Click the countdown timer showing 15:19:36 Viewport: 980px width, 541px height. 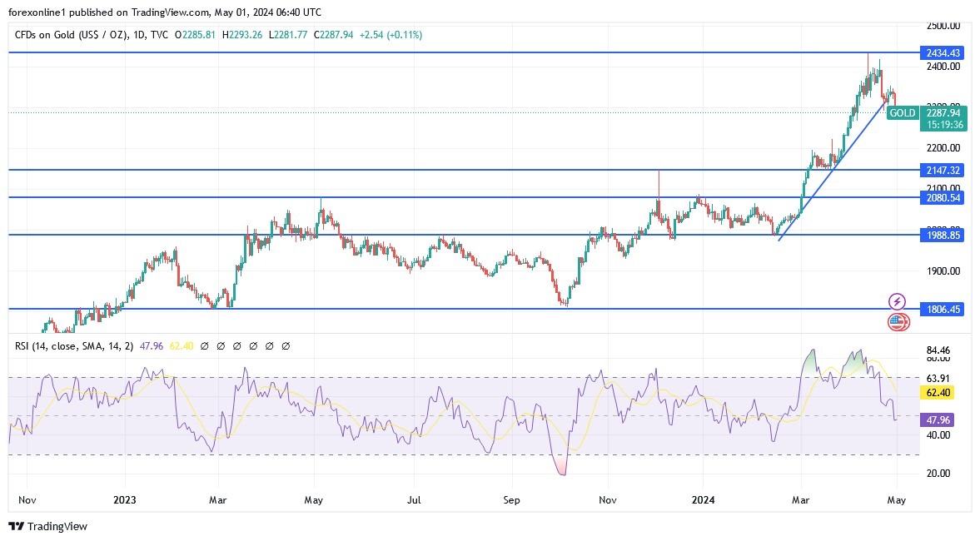coord(943,124)
